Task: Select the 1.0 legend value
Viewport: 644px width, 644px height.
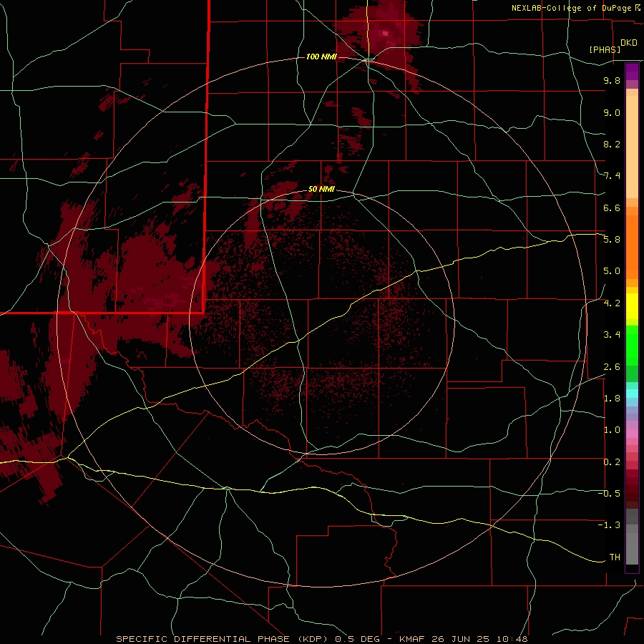Action: [x=612, y=430]
